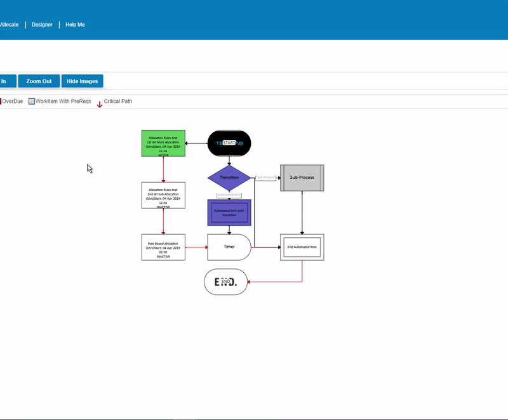Click the Critical Path red arrow icon
Screen dimensions: 508x420
(100, 104)
